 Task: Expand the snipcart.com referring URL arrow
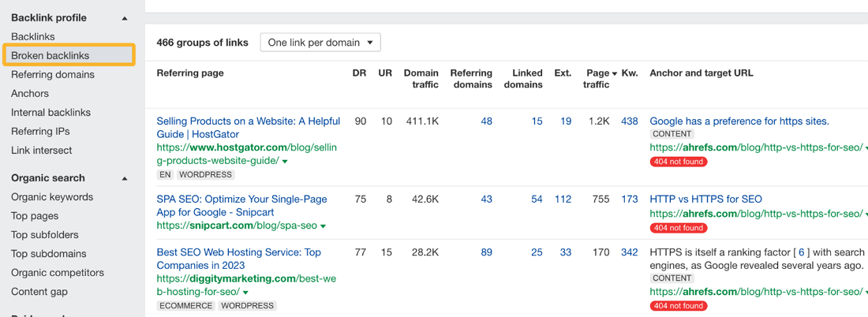point(323,226)
